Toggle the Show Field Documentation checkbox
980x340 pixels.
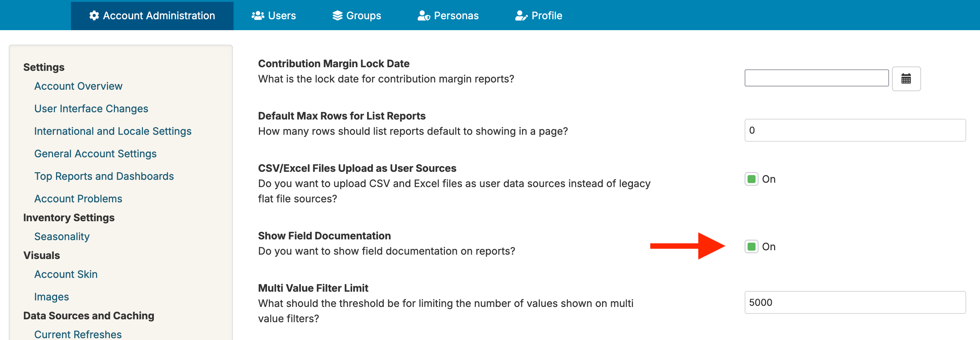coord(751,247)
